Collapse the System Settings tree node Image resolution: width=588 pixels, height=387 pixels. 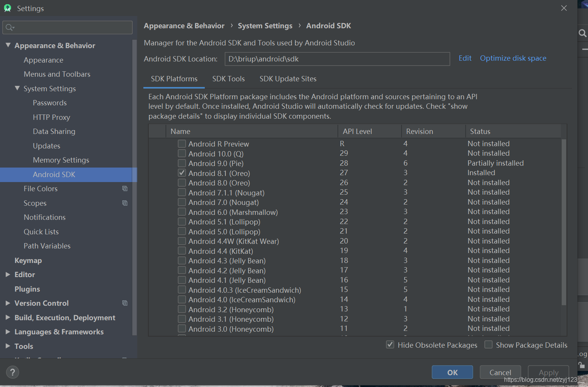[x=17, y=88]
